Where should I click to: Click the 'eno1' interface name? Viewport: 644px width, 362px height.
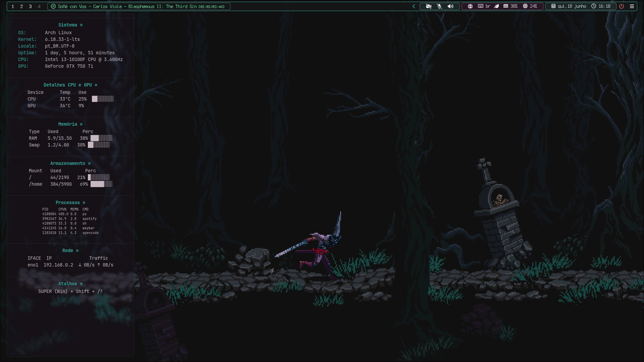(x=33, y=265)
